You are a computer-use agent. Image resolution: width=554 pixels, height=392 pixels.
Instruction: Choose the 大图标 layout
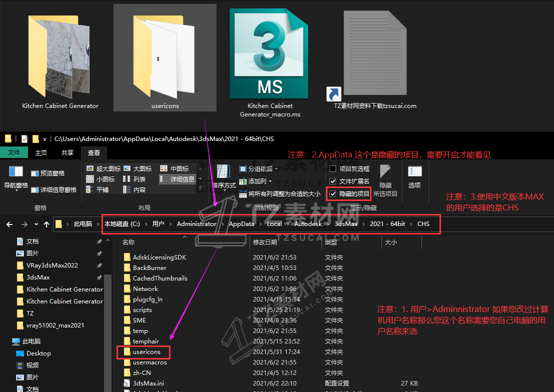(x=138, y=168)
